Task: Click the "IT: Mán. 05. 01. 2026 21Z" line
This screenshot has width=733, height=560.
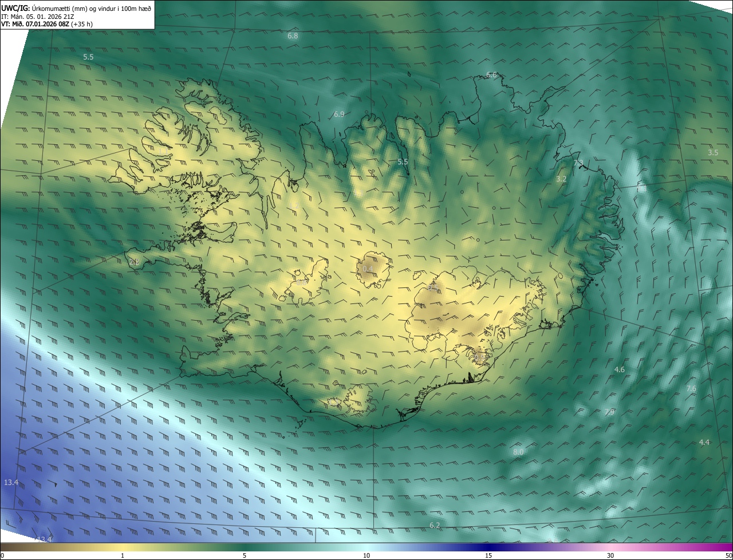Action: 38,17
